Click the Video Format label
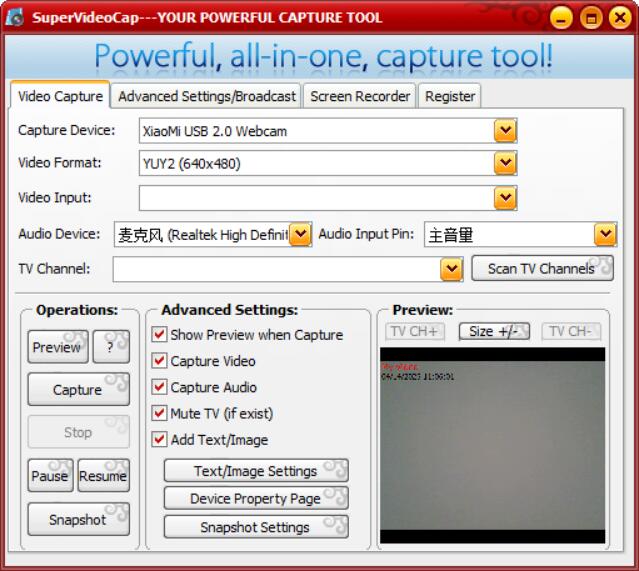The image size is (639, 571). [x=59, y=163]
